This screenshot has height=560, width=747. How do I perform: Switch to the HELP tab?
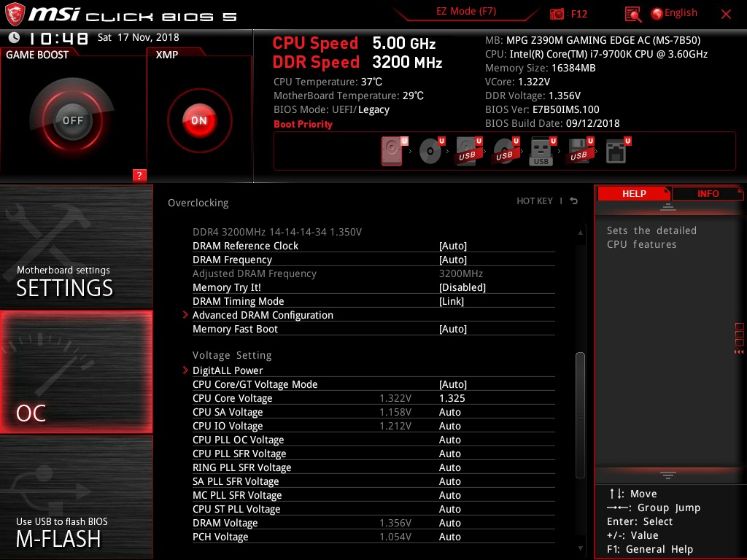coord(634,193)
